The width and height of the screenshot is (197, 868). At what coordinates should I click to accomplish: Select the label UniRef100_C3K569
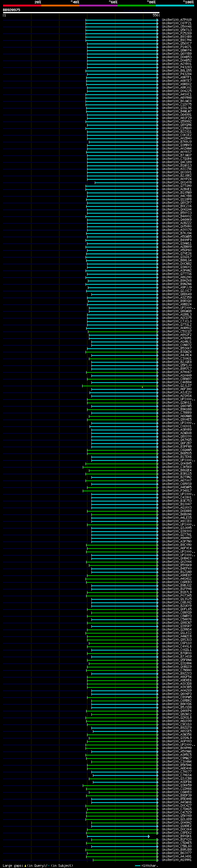point(177,467)
